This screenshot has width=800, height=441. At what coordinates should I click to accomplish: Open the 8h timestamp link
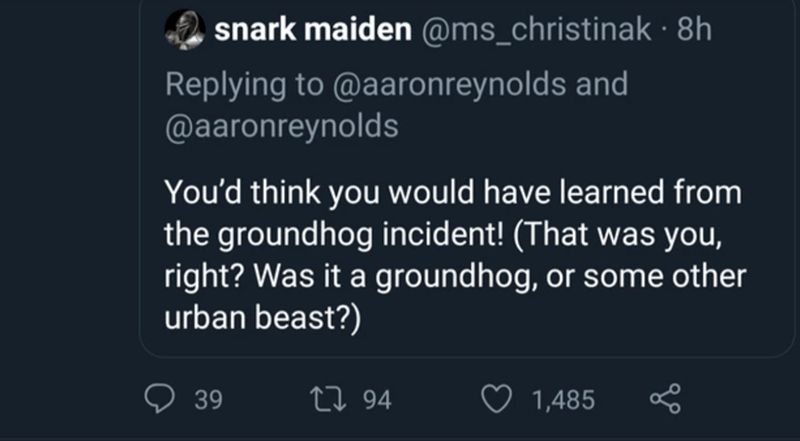click(694, 33)
